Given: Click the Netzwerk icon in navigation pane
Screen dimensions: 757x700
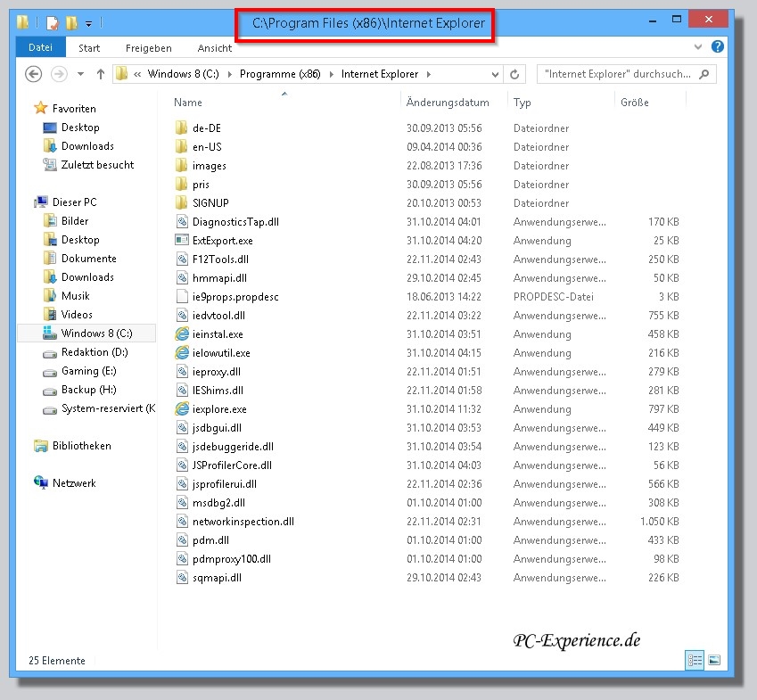Looking at the screenshot, I should point(41,483).
